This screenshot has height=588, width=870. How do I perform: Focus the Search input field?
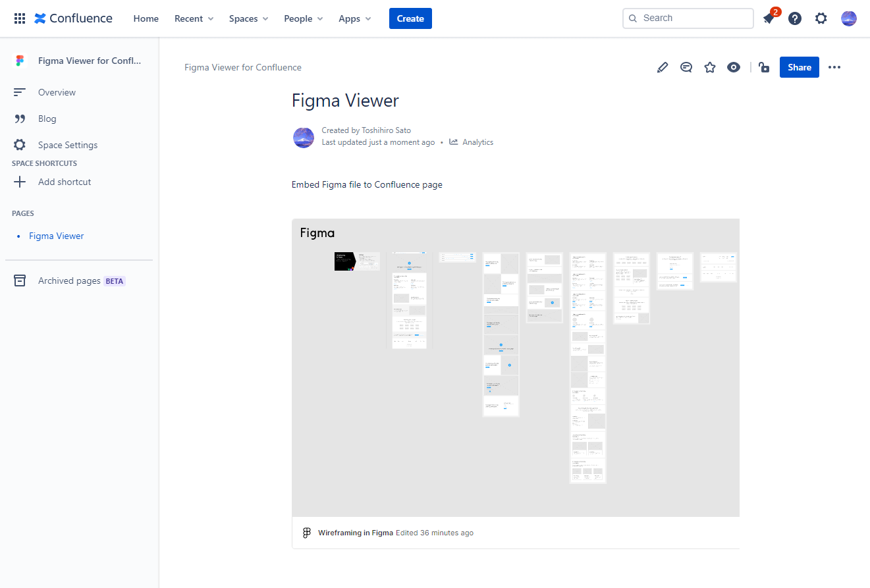click(x=688, y=18)
